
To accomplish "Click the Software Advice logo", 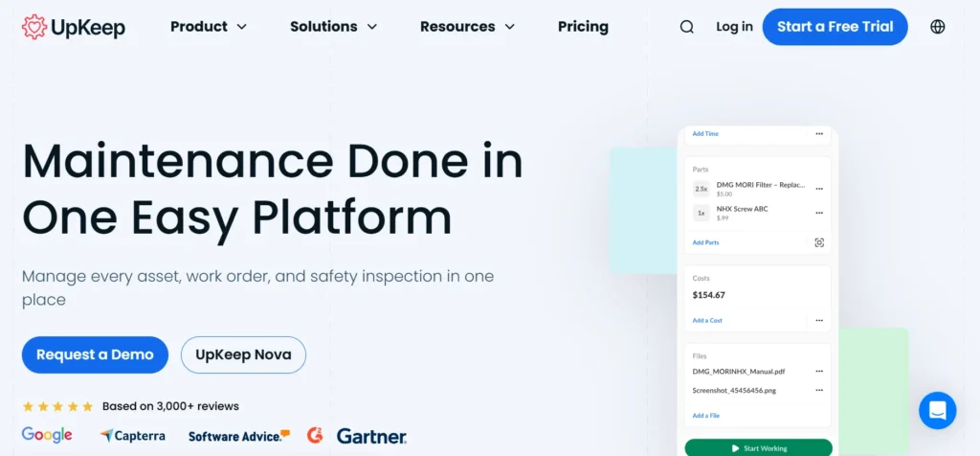I will click(239, 435).
